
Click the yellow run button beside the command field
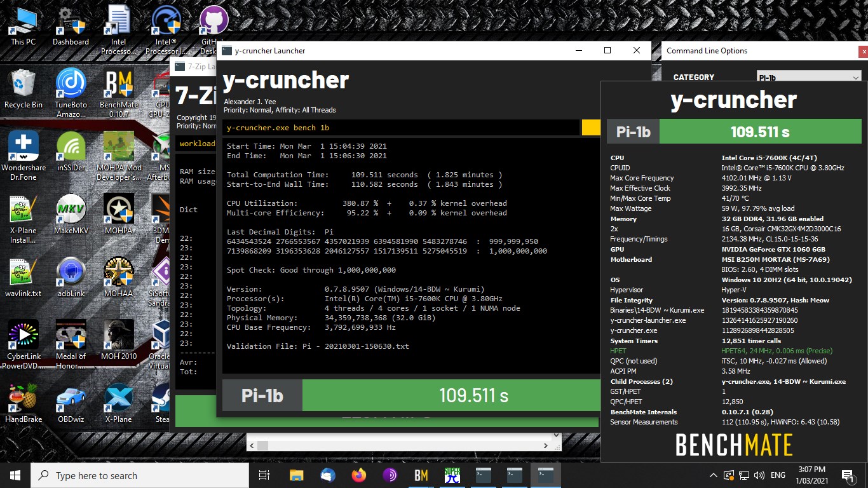click(x=591, y=127)
